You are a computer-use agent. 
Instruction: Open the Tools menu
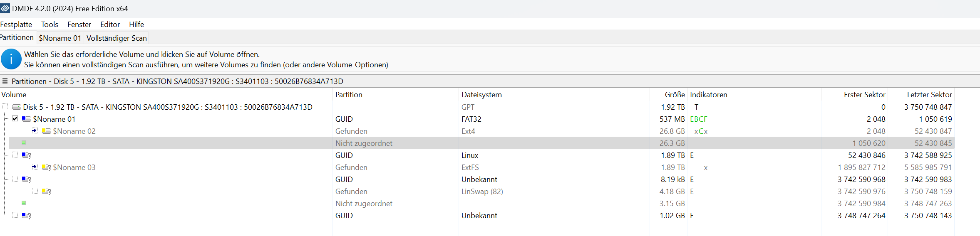pos(50,25)
